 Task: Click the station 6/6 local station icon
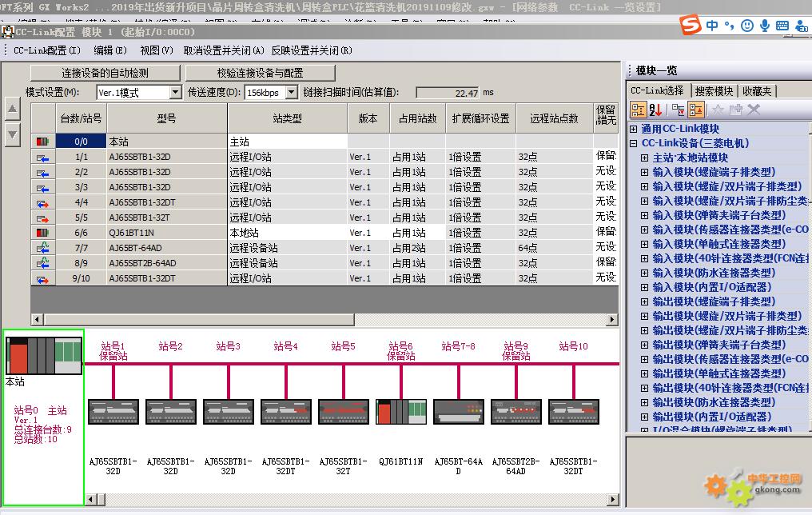coord(42,234)
